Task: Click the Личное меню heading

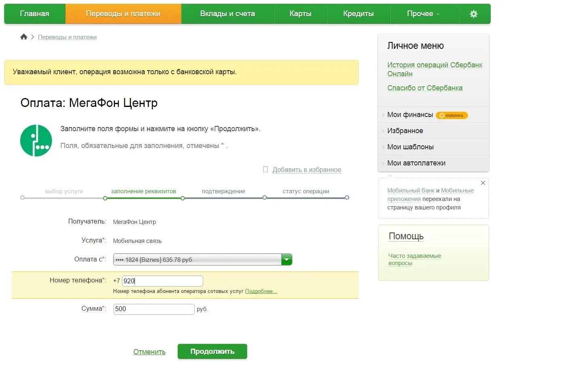Action: tap(416, 46)
